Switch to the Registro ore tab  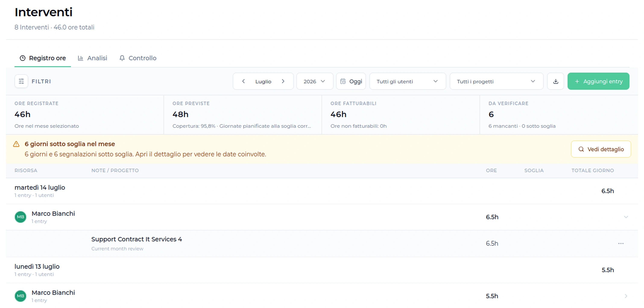point(43,58)
